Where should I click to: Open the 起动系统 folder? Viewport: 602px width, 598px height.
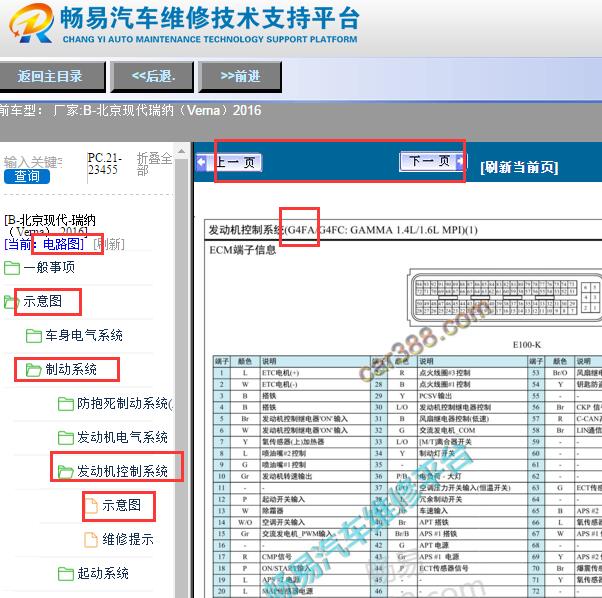click(x=103, y=573)
